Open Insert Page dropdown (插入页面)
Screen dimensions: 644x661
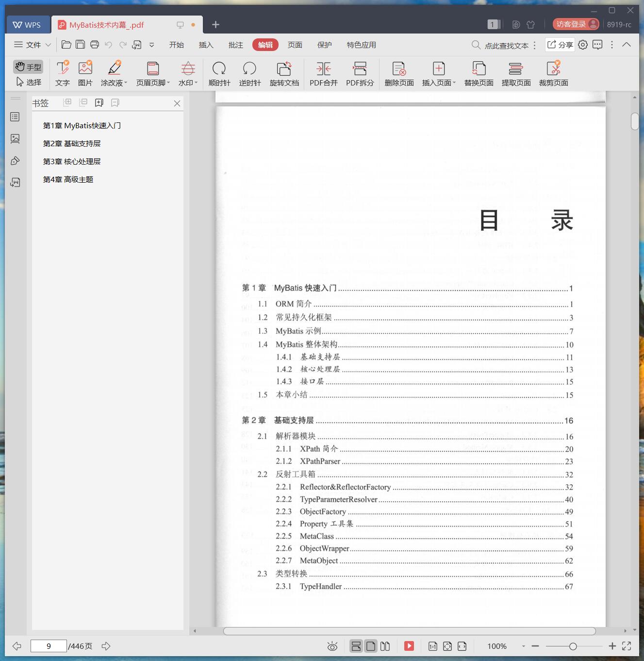439,73
